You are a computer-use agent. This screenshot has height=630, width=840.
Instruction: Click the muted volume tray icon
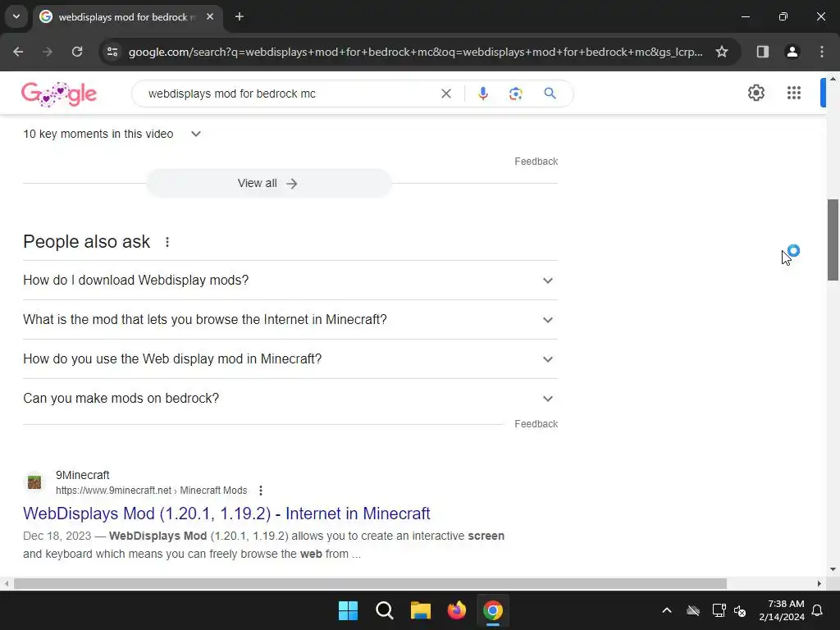(x=741, y=610)
